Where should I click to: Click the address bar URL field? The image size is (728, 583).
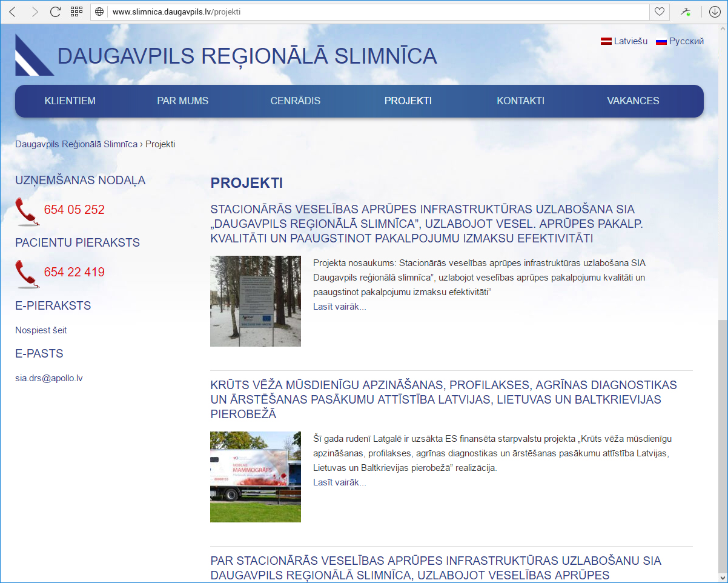(x=376, y=12)
